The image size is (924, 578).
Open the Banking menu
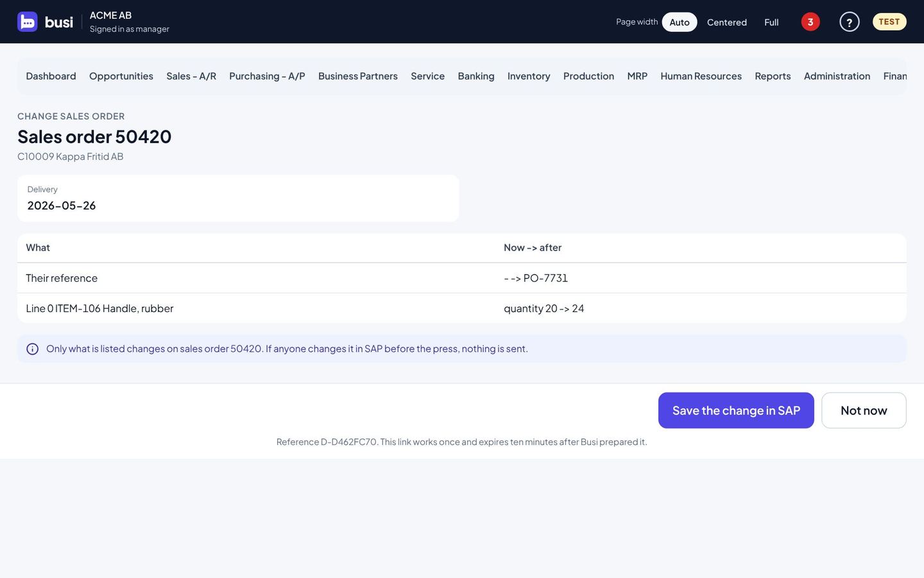tap(476, 76)
